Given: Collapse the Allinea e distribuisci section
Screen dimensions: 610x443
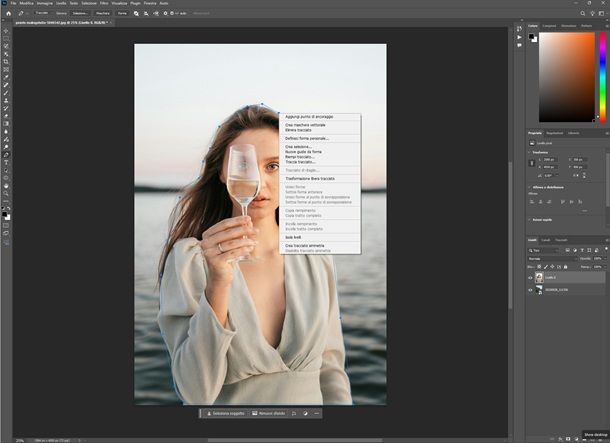Looking at the screenshot, I should 529,187.
